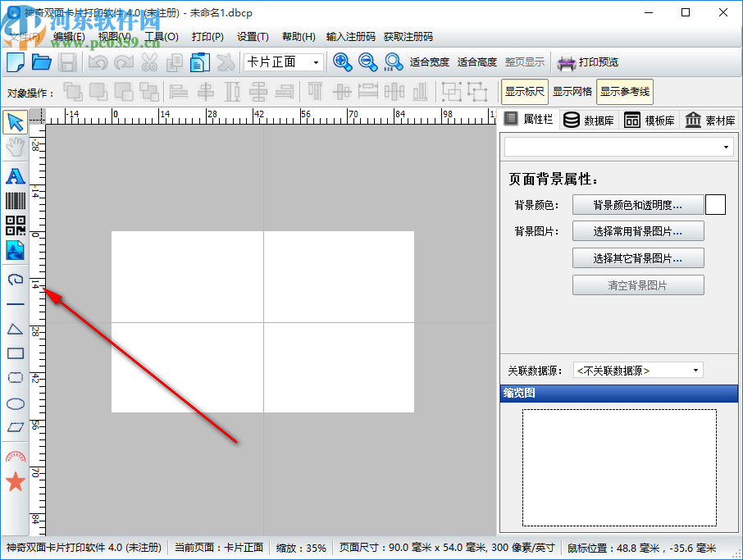Viewport: 743px width, 560px height.
Task: Click the zoom in magnifier icon
Action: [342, 62]
